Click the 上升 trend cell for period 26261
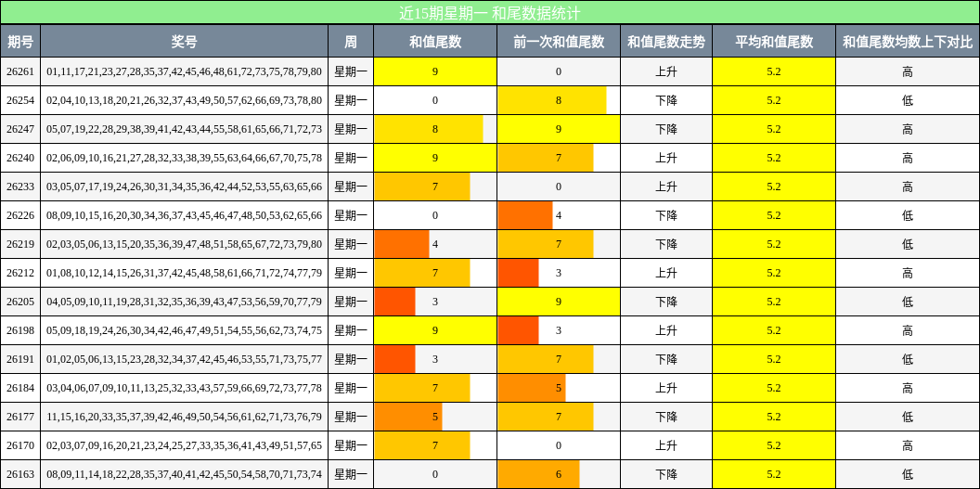The height and width of the screenshot is (489, 980). [666, 71]
